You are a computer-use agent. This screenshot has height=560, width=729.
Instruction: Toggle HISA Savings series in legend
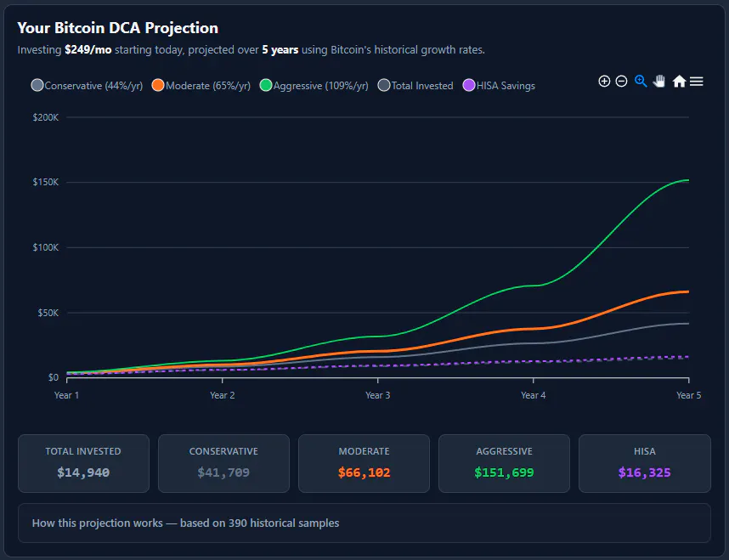[500, 86]
